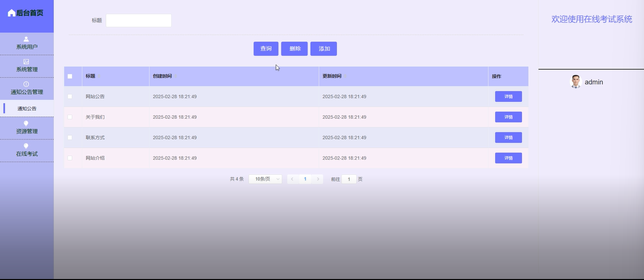Click the bulb icon above 在线考试
Viewport: 644px width, 280px height.
pyautogui.click(x=26, y=146)
